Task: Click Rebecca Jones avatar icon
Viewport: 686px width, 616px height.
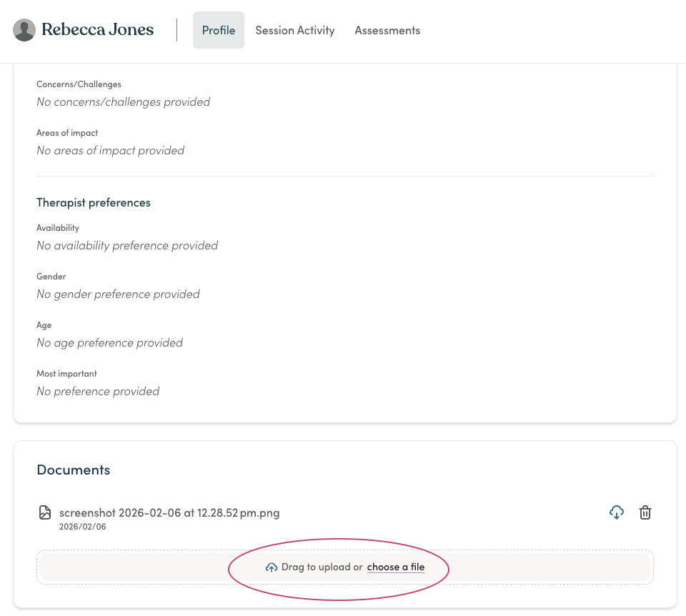Action: 24,30
